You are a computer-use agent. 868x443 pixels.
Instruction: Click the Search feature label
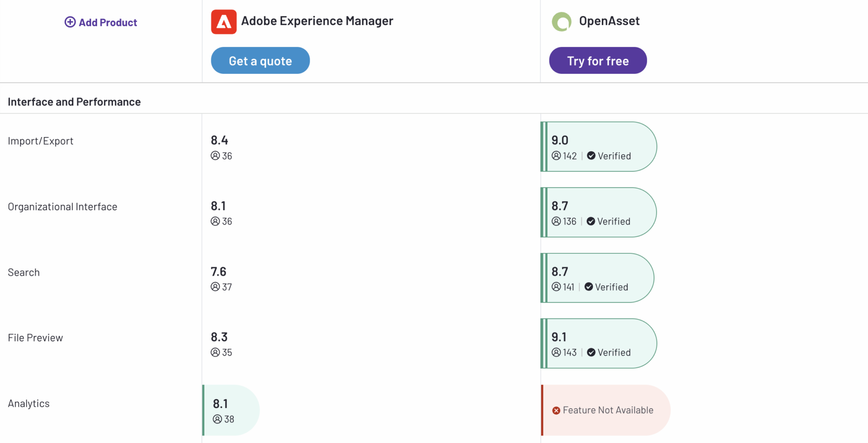tap(24, 272)
